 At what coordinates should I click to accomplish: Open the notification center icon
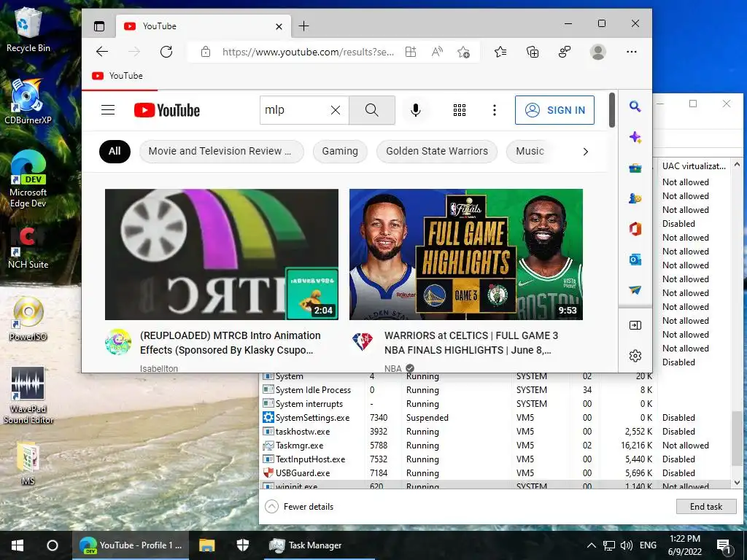tap(724, 545)
